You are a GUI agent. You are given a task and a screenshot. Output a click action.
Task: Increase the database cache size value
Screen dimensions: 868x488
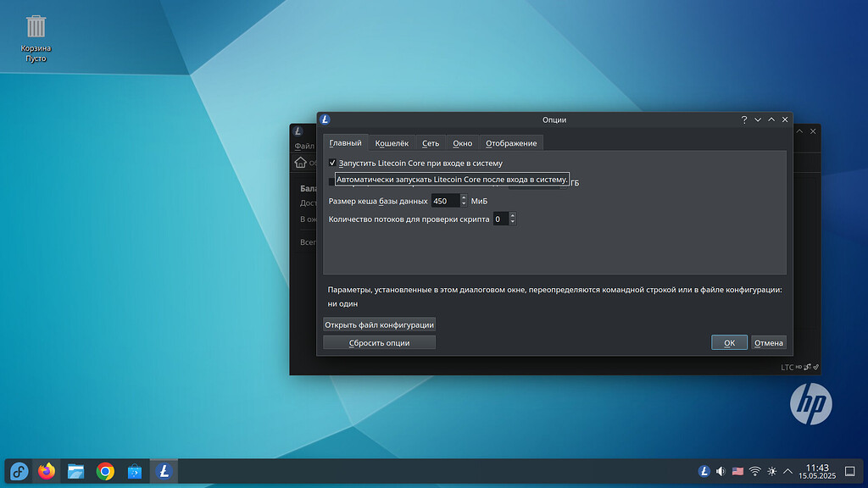465,197
